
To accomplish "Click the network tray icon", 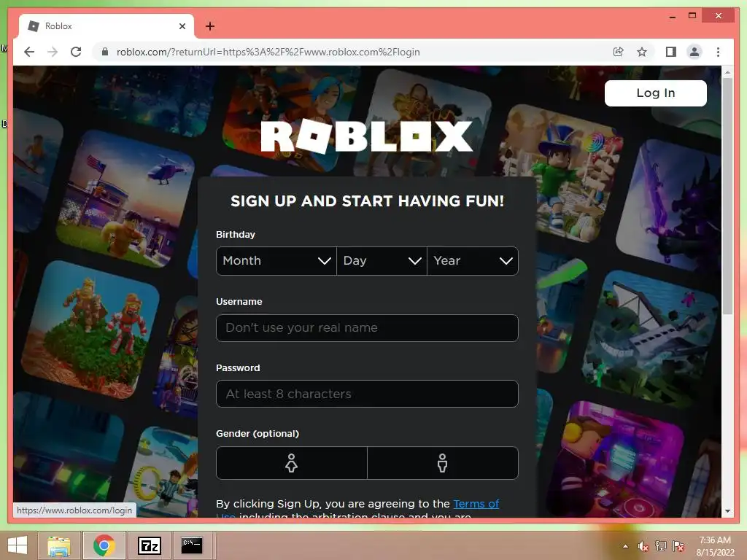I will (661, 547).
